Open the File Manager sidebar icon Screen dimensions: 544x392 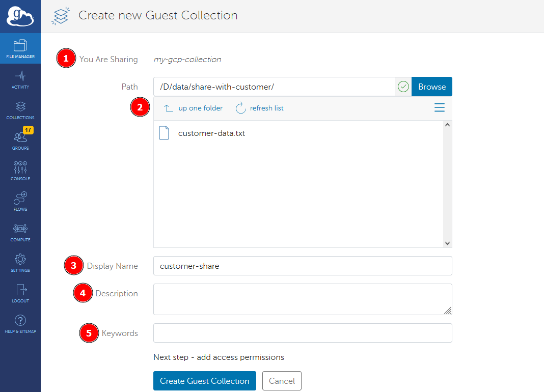pos(20,48)
